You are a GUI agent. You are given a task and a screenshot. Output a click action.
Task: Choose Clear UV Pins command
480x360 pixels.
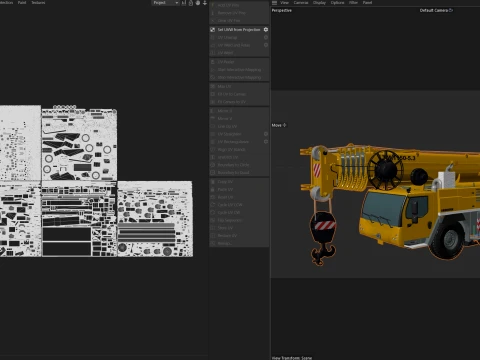239,21
